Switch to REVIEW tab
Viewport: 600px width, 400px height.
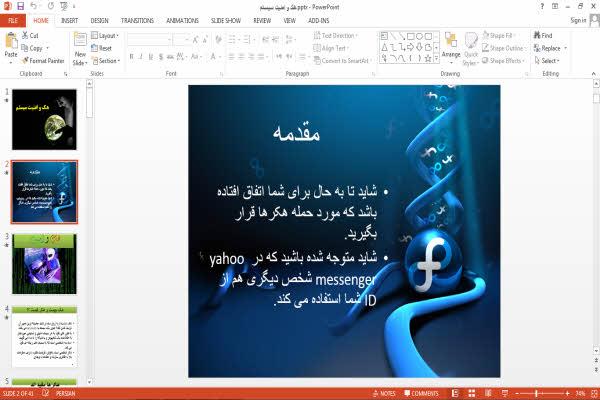[x=262, y=21]
